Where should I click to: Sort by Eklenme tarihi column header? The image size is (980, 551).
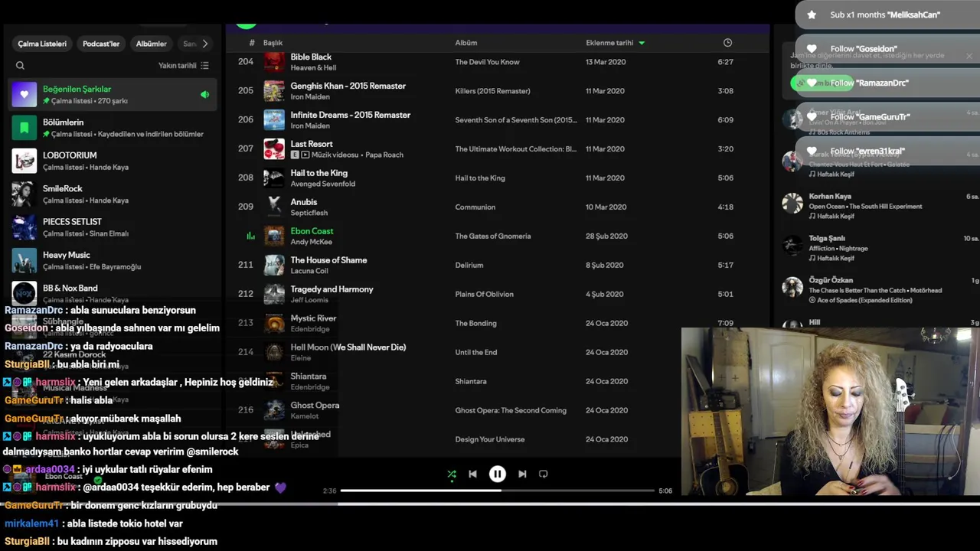click(616, 43)
